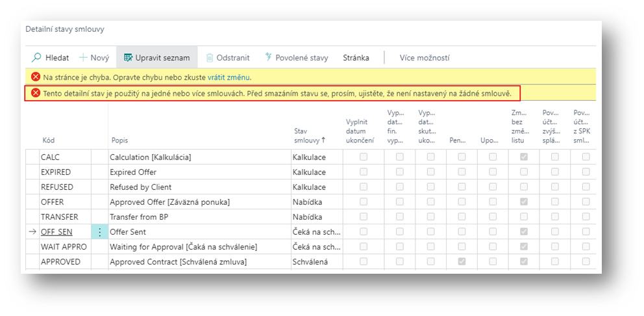The image size is (644, 316).
Task: Click the red error icon beside 'Na stránce je chyba'
Action: [36, 77]
